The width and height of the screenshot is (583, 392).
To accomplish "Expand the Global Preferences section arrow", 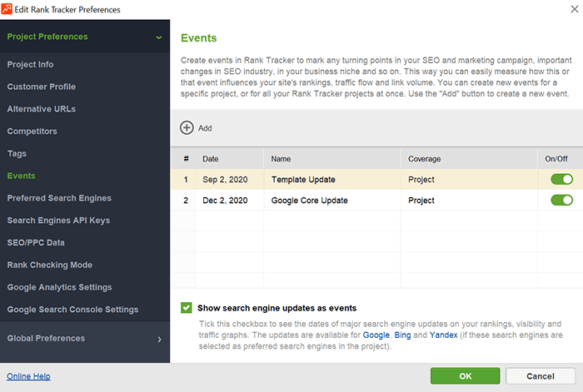I will coord(160,340).
